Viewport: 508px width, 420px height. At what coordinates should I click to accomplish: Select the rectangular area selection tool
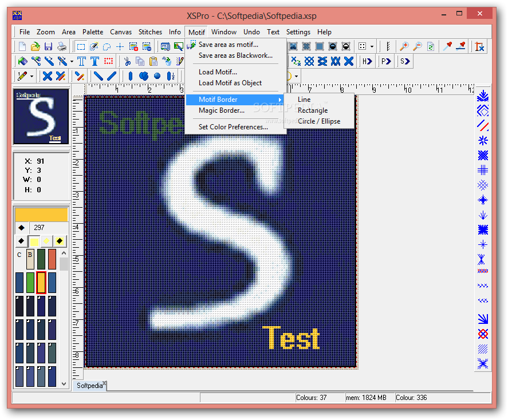click(x=81, y=46)
